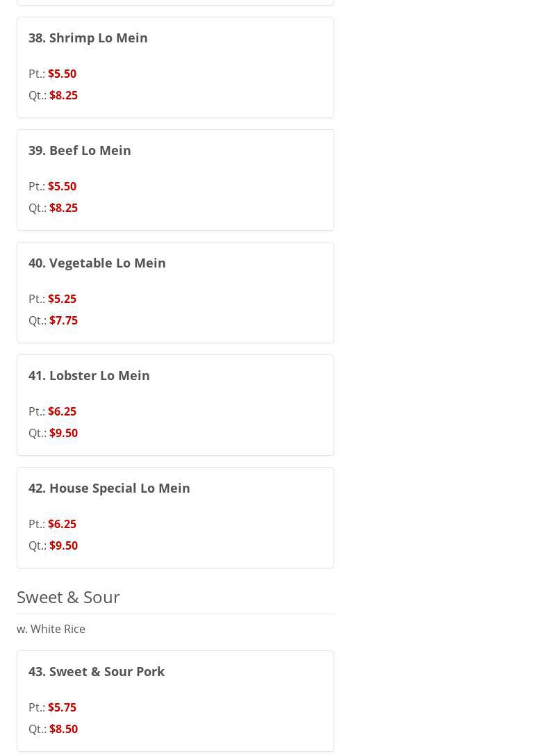Click the "w. White Rice" description text
The image size is (535, 756).
tap(51, 629)
